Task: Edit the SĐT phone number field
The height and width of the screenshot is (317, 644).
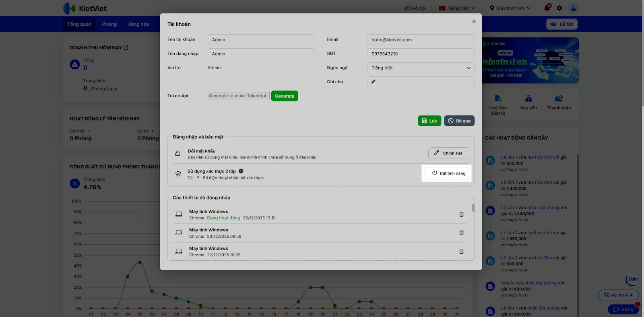Action: [x=421, y=54]
